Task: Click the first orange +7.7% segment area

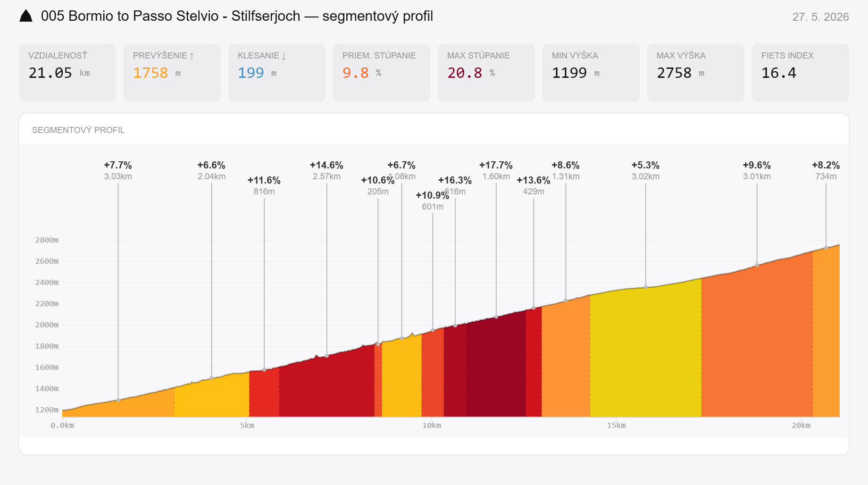Action: point(118,408)
